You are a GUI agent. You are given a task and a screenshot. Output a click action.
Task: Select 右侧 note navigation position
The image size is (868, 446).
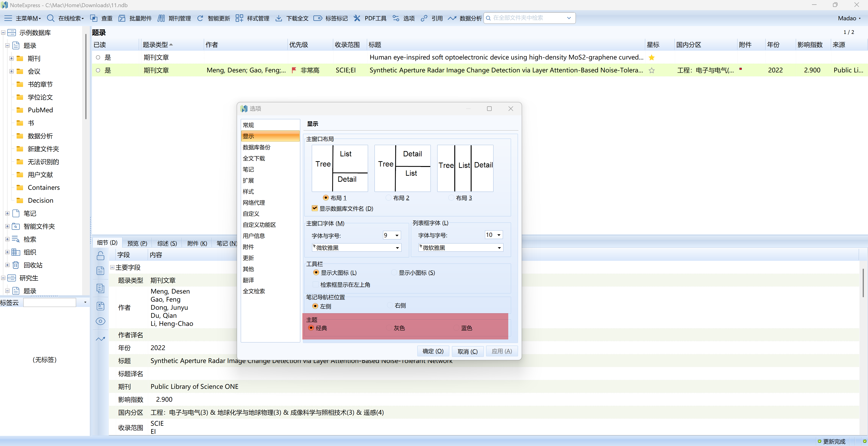(390, 306)
